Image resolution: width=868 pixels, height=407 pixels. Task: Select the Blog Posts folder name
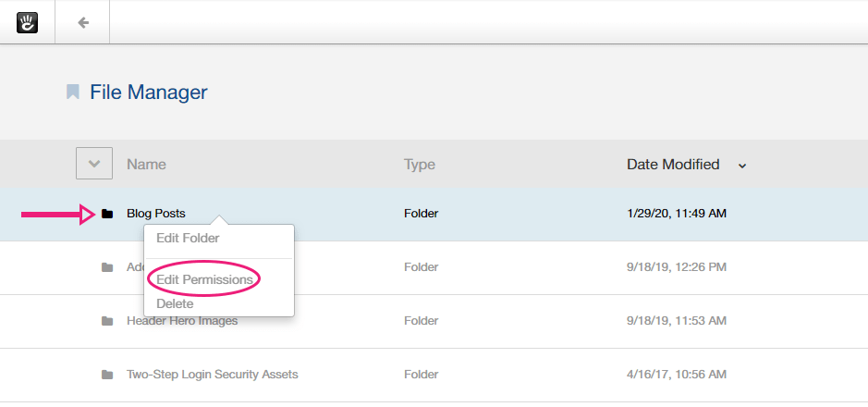coord(156,213)
